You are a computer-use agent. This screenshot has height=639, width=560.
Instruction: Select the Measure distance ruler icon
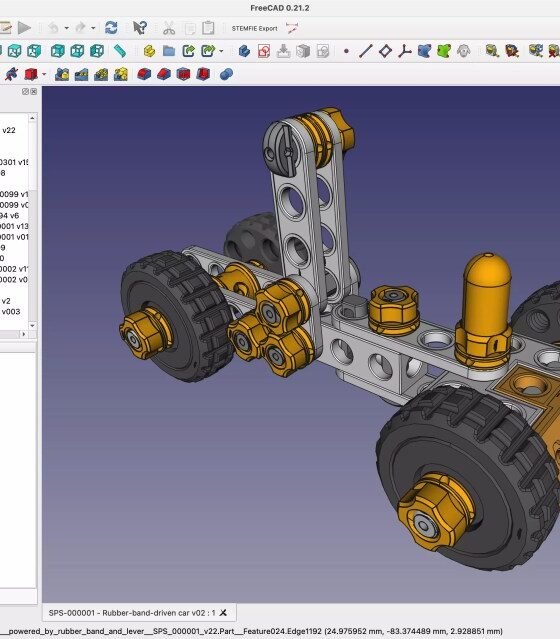[x=120, y=51]
